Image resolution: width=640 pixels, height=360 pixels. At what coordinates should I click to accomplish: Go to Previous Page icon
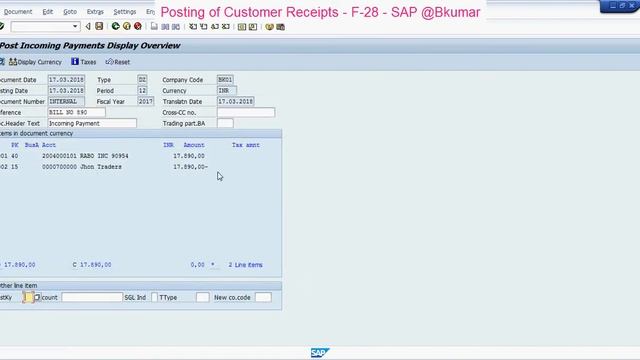203,27
